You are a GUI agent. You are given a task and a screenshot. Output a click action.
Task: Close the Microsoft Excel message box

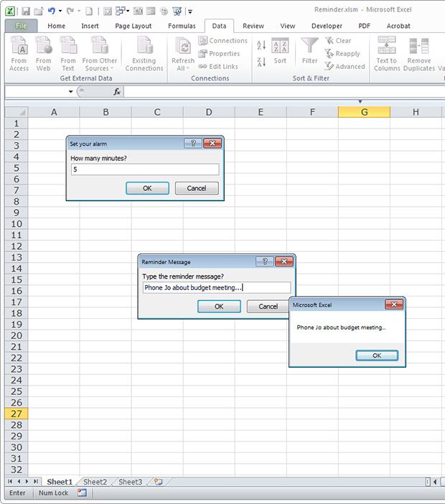pyautogui.click(x=394, y=304)
